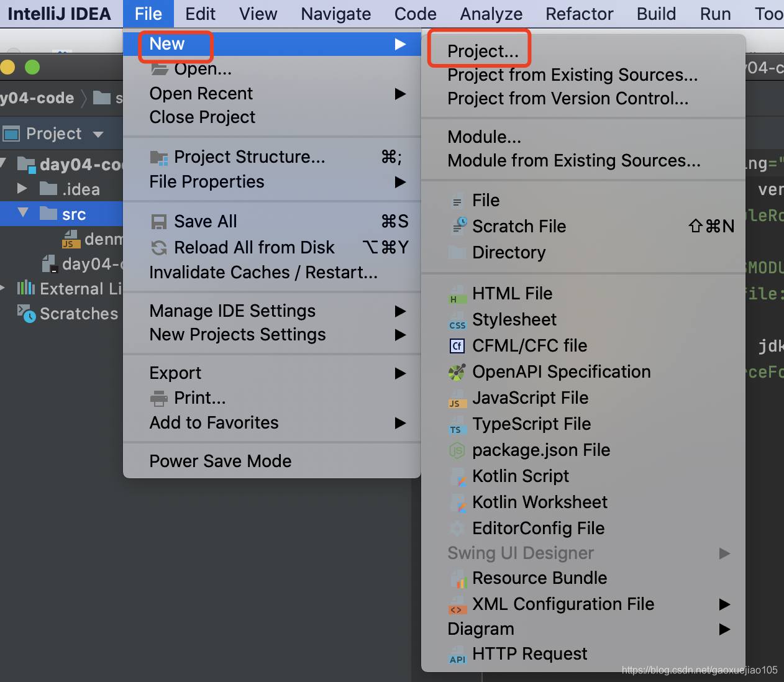Screen dimensions: 784x682
Task: Click the Print printer icon
Action: [x=159, y=398]
